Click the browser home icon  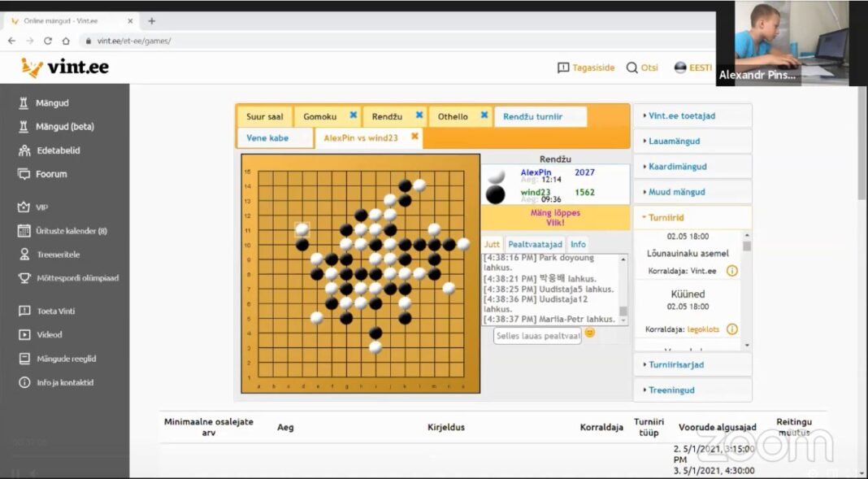66,41
